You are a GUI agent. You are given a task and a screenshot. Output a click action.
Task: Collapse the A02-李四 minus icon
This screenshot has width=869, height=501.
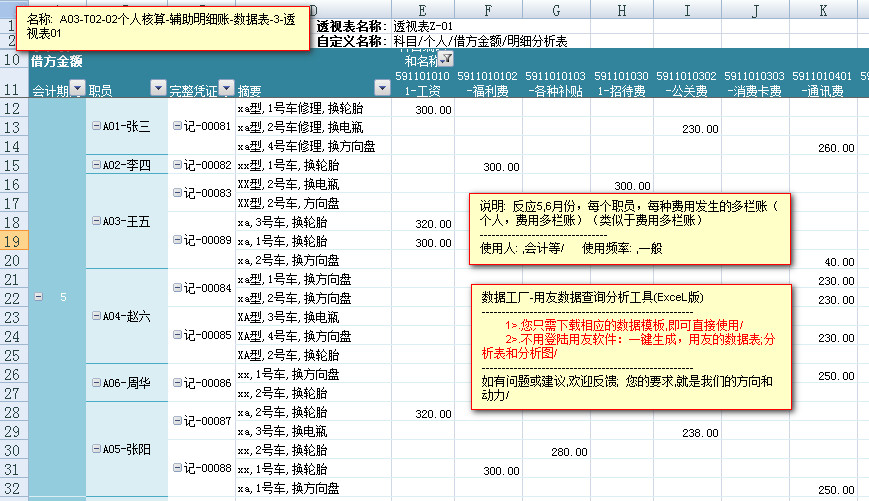[x=96, y=165]
